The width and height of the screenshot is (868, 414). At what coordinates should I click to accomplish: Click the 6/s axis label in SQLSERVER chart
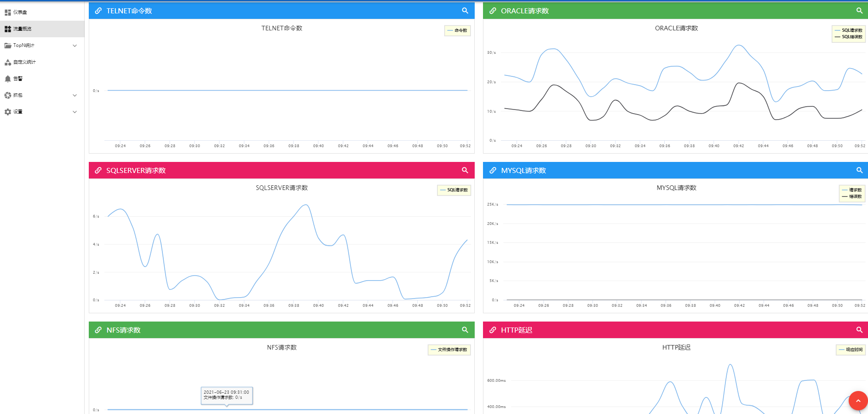point(96,216)
